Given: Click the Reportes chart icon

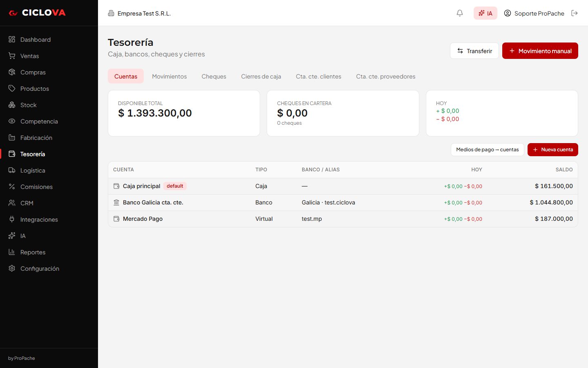Looking at the screenshot, I should 12,252.
